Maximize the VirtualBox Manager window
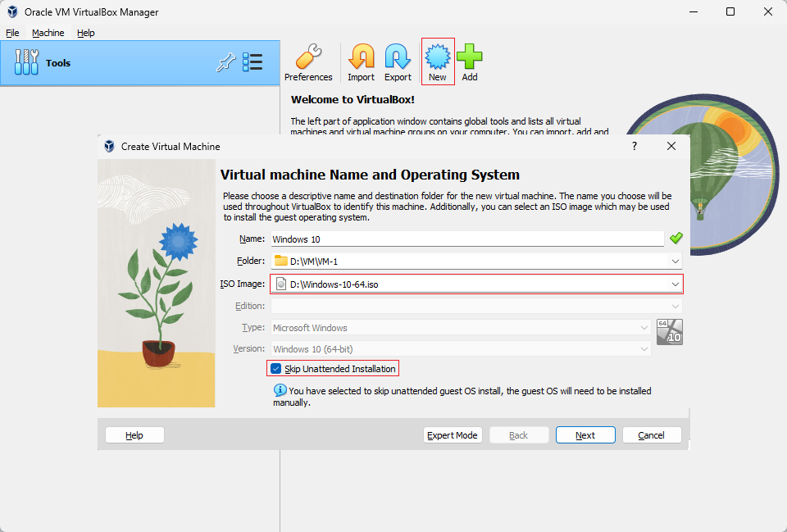787x532 pixels. pos(730,11)
